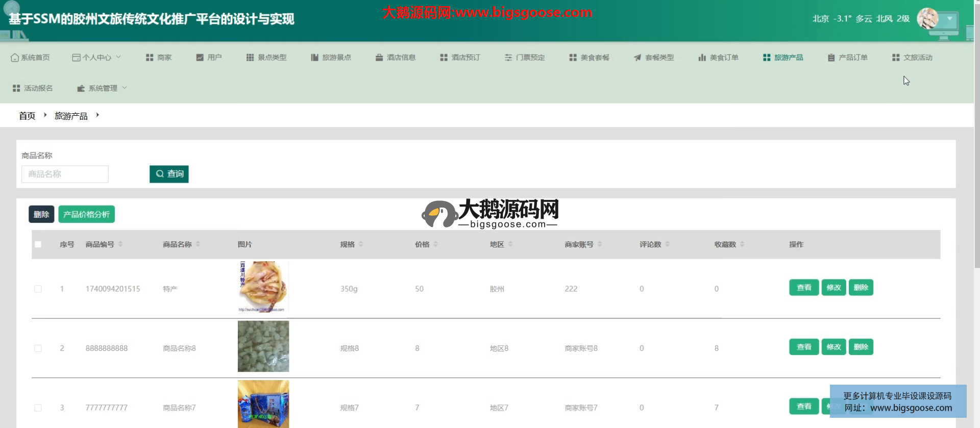Open the 酒店信息 nav icon
Screen dimensions: 980x428
379,58
